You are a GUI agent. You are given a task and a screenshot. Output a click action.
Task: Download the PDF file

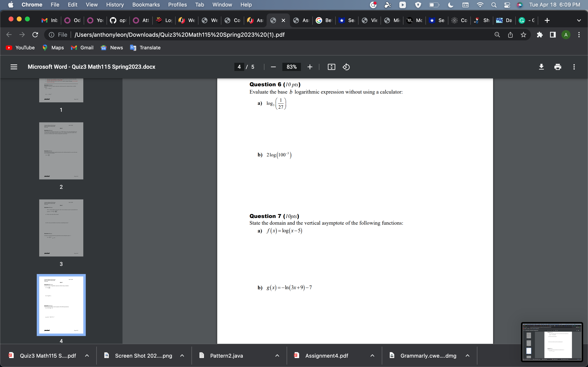541,67
